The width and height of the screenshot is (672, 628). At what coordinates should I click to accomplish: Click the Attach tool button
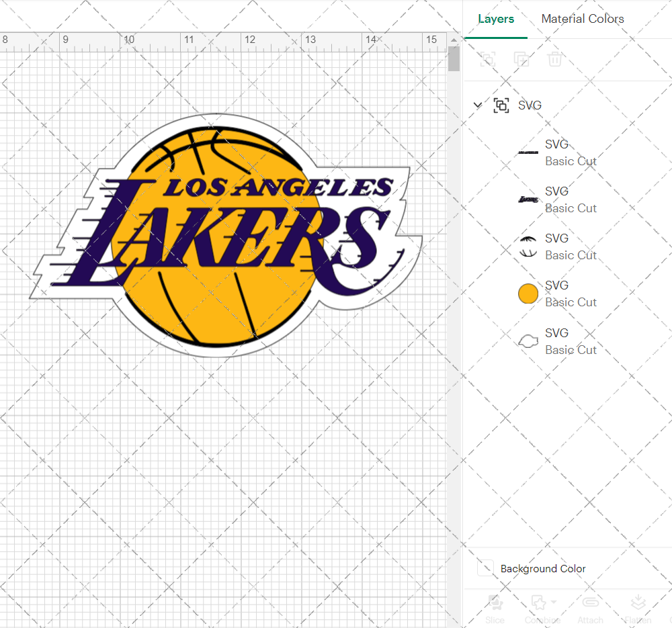[590, 609]
